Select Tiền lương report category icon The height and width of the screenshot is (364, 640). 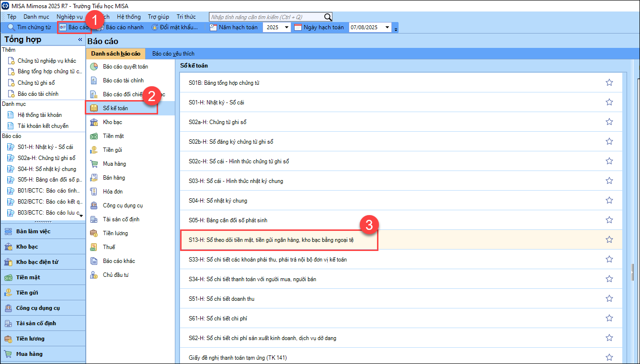94,233
